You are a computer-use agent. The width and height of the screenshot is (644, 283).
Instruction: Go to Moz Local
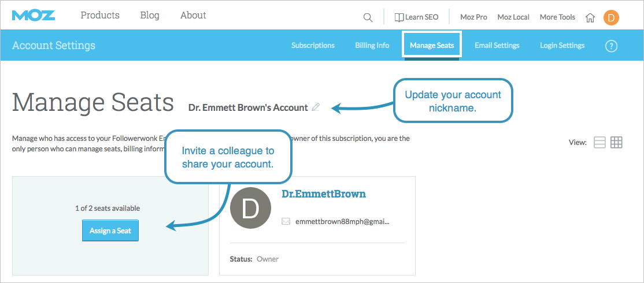tap(513, 17)
